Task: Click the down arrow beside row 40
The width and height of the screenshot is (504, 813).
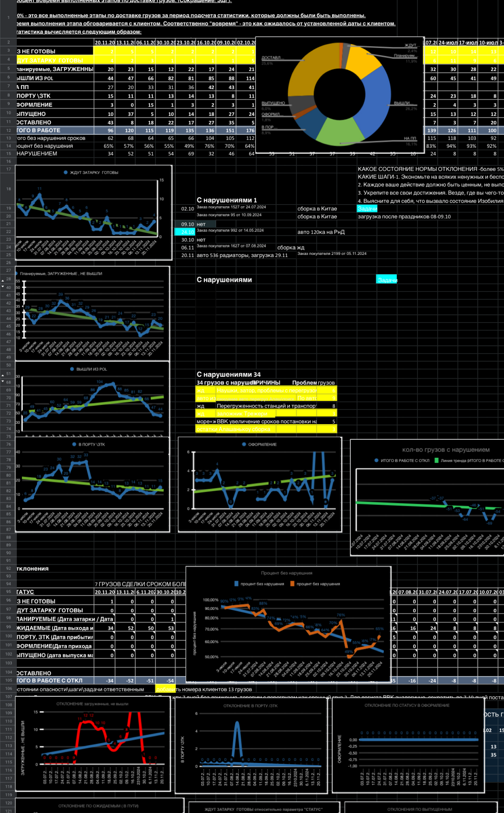Action: coord(3,287)
